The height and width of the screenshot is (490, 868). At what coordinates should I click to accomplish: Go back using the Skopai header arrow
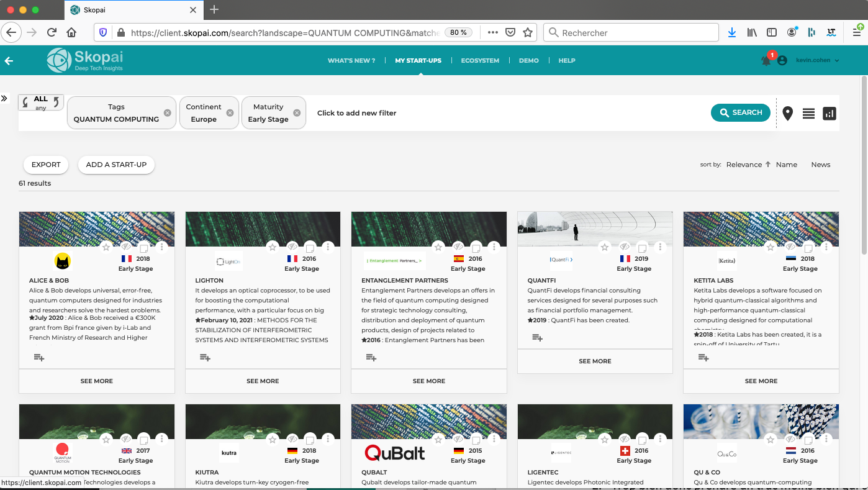[x=9, y=61]
